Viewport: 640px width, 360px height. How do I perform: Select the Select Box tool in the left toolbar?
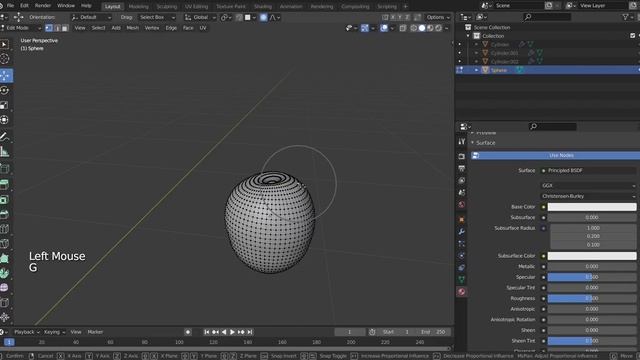5,44
